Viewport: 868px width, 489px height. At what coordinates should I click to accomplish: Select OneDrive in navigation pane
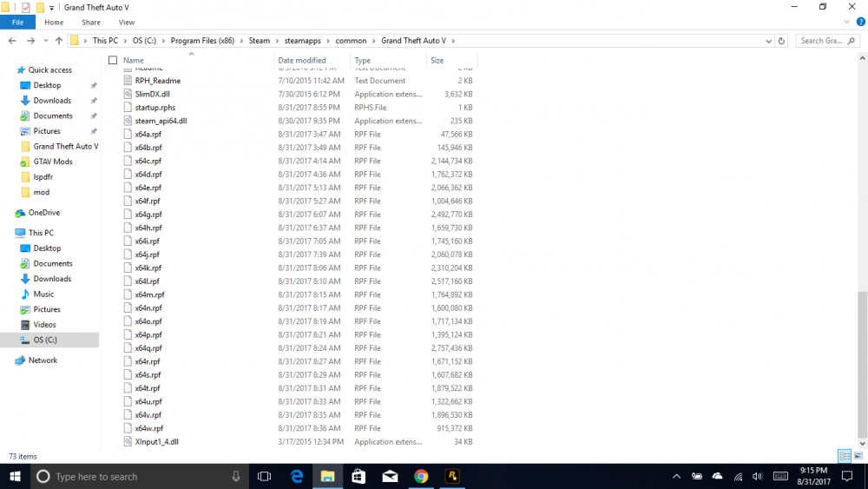(x=43, y=213)
